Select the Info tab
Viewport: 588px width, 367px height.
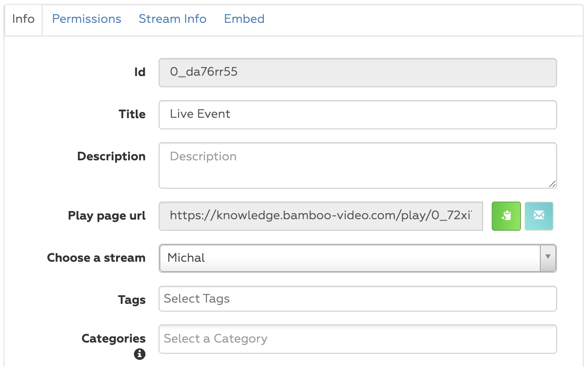coord(23,19)
